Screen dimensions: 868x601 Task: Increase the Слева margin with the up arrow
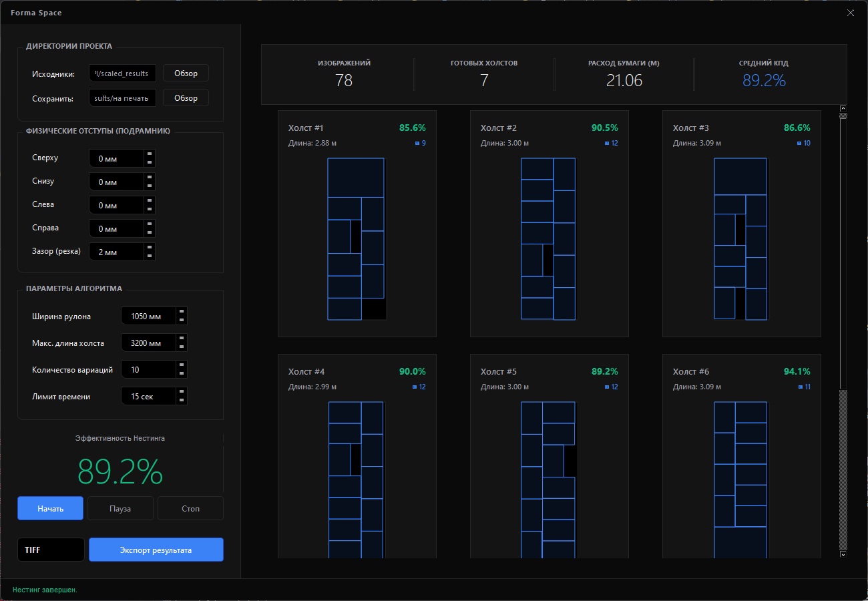[x=150, y=201]
